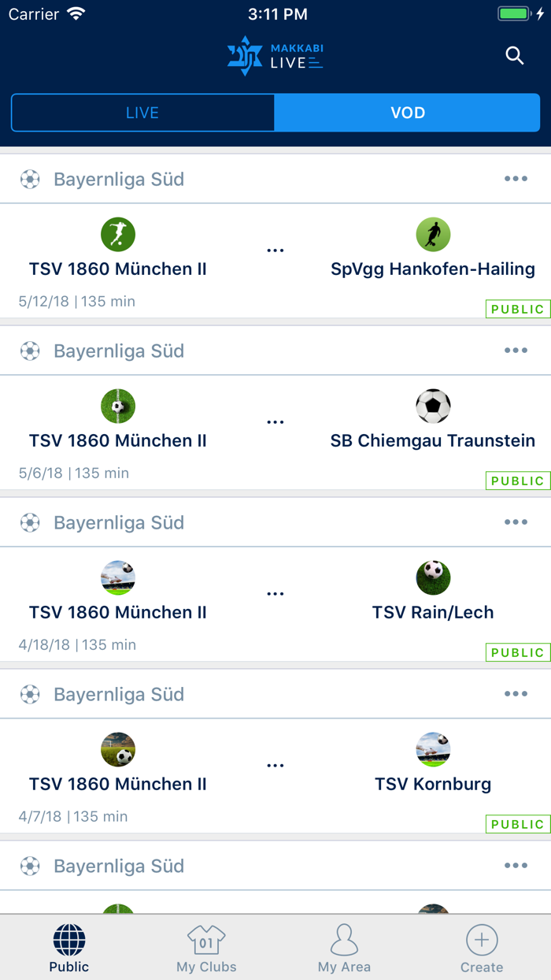This screenshot has width=551, height=980.
Task: Tap the Makkabi Live logo
Action: (275, 56)
